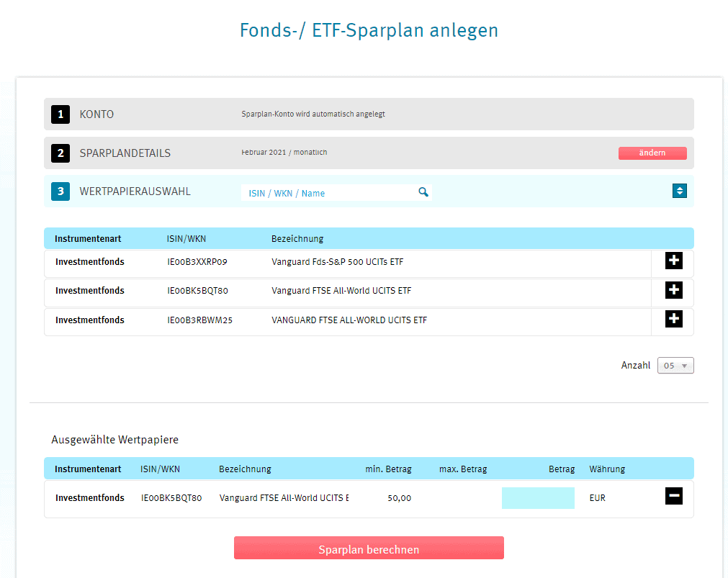Add IE00B3RBWM25 VANGUARD FTSE ALL-WORLD with plus icon
Viewport: 728px width, 578px height.
tap(674, 319)
